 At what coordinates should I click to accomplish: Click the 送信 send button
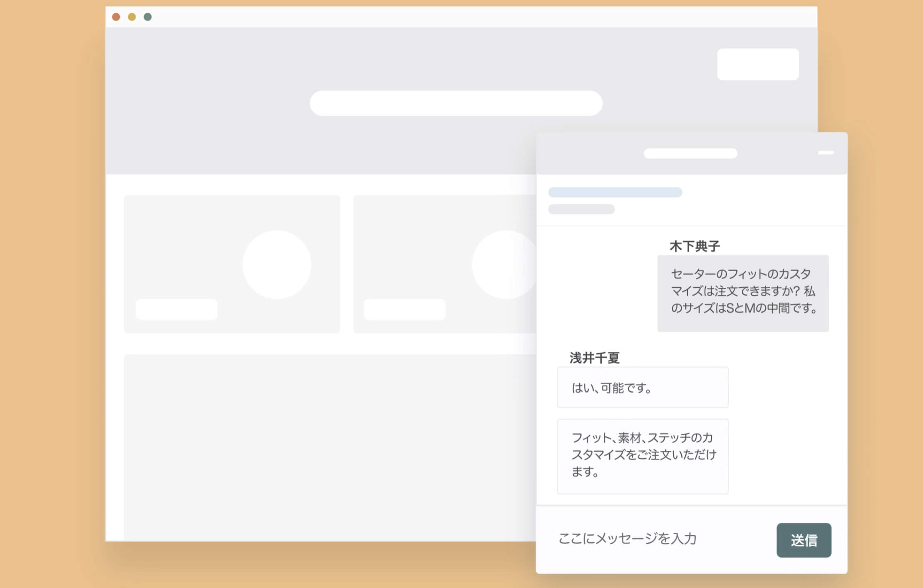804,540
